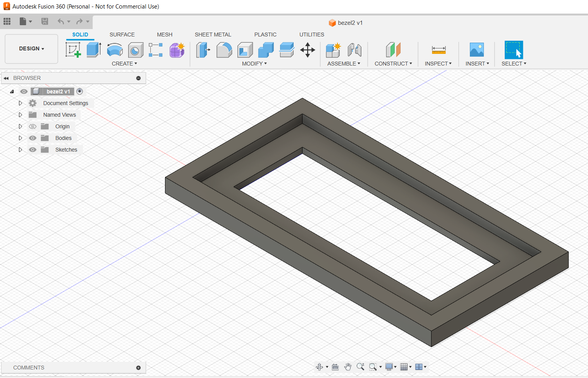Expand the Document Settings node
The width and height of the screenshot is (588, 378).
tap(21, 103)
